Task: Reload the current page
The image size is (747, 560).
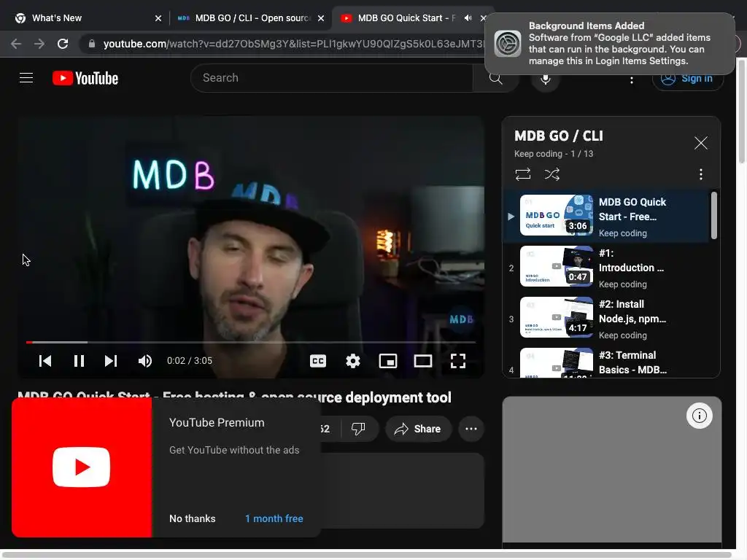Action: click(x=63, y=44)
